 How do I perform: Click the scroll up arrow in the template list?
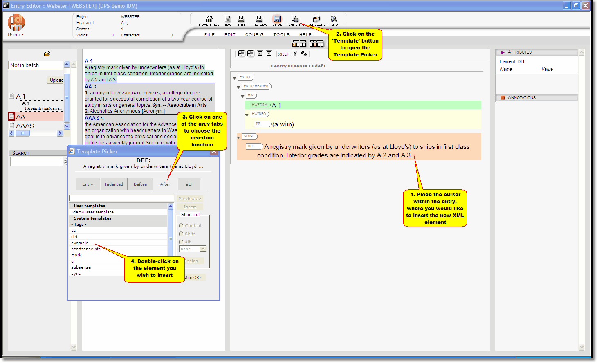pos(171,207)
